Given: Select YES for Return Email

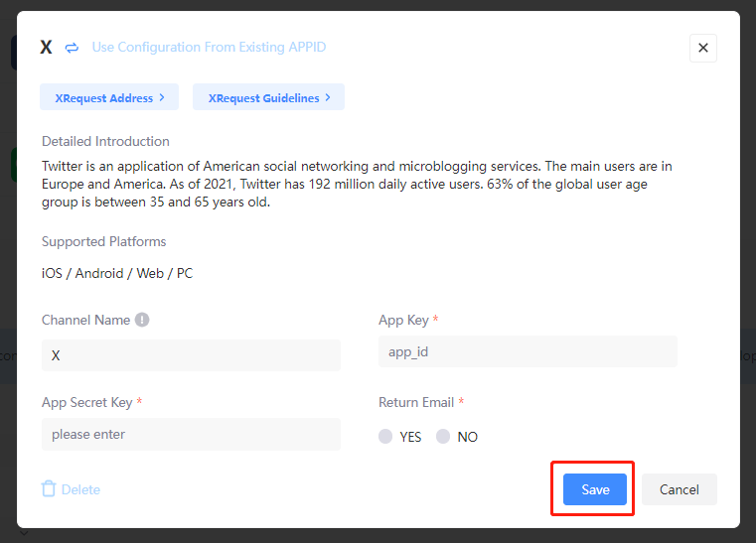Looking at the screenshot, I should coord(385,437).
